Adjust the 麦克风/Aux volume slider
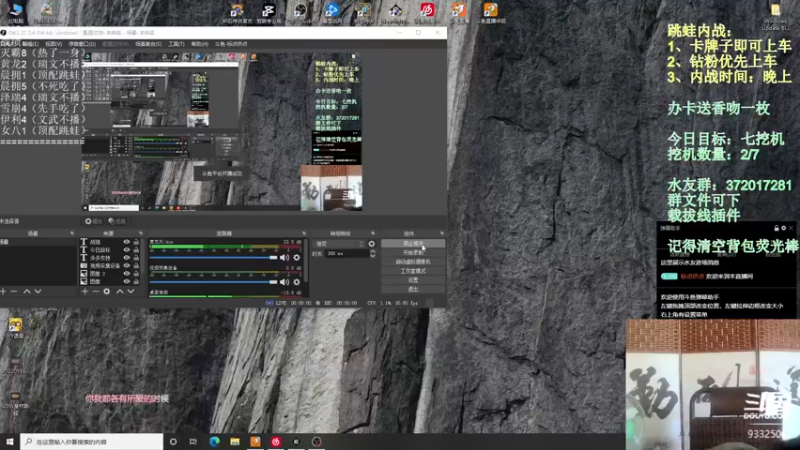This screenshot has height=450, width=800. (213, 258)
